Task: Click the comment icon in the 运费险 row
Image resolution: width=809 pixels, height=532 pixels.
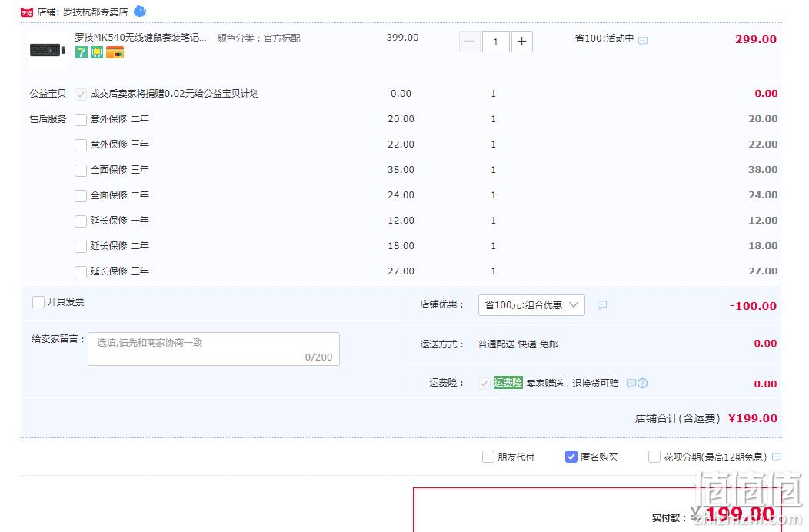Action: point(631,383)
